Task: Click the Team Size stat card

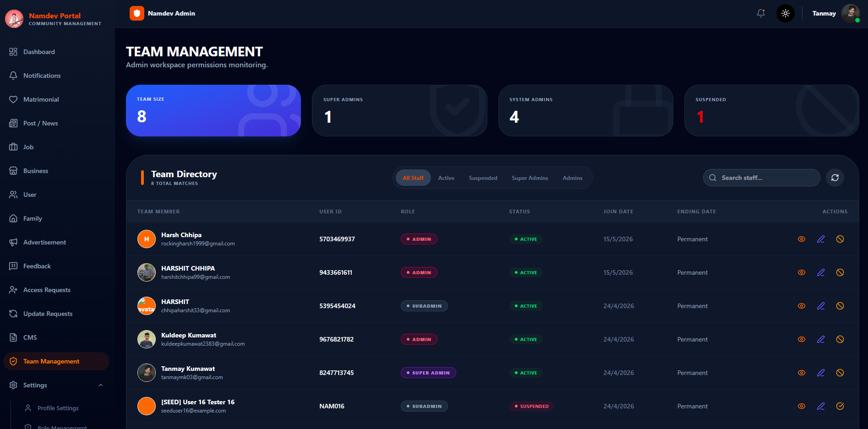Action: tap(213, 110)
